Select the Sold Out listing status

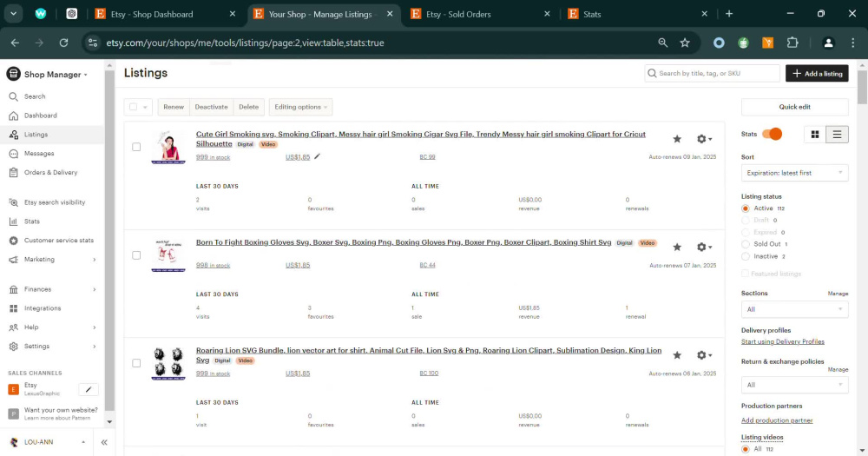[745, 244]
